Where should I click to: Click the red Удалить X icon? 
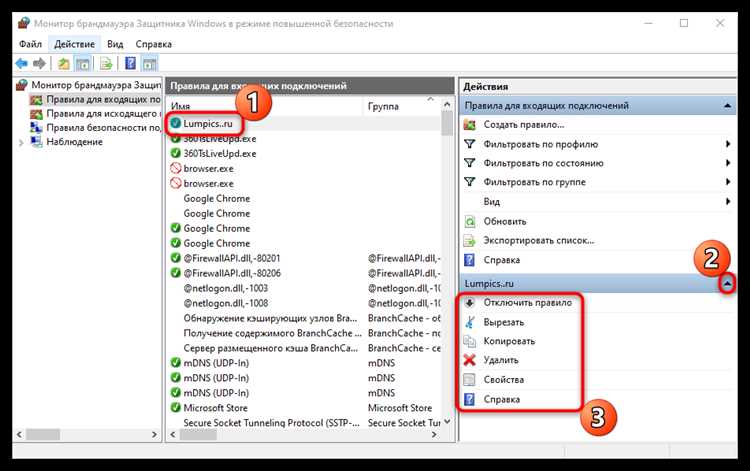pyautogui.click(x=470, y=360)
